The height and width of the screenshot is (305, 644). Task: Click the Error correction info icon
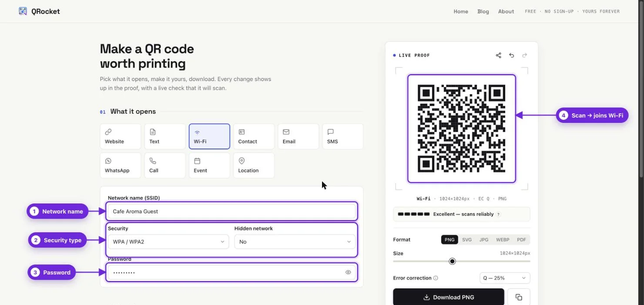436,278
